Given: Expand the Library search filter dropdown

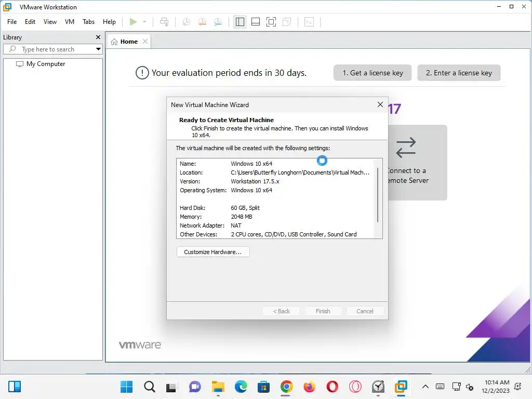Looking at the screenshot, I should [98, 49].
